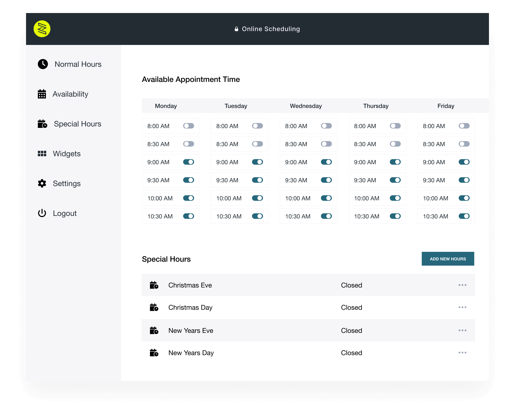Image resolution: width=515 pixels, height=420 pixels.
Task: Click the Online Scheduling header title
Action: pyautogui.click(x=271, y=29)
